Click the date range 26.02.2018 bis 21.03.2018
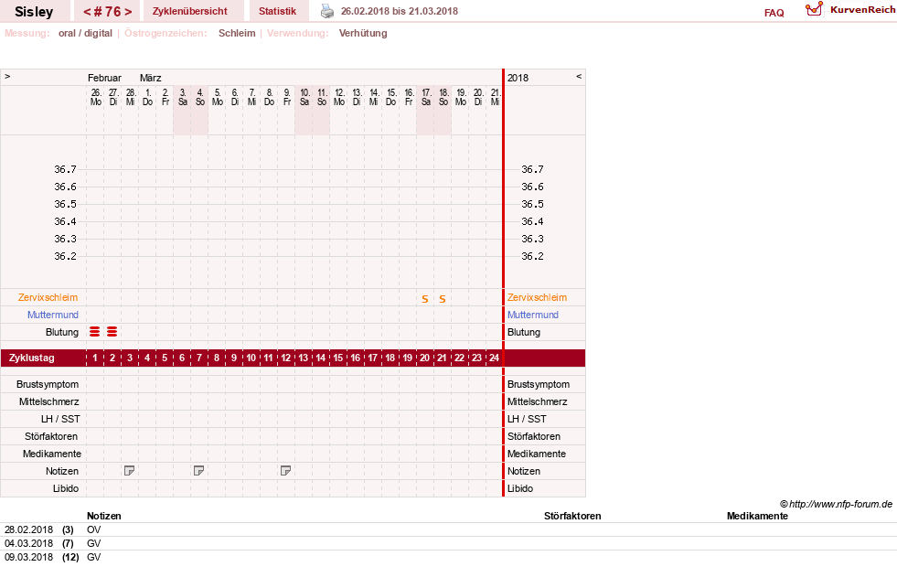Screen dimensions: 897x588 (x=400, y=11)
